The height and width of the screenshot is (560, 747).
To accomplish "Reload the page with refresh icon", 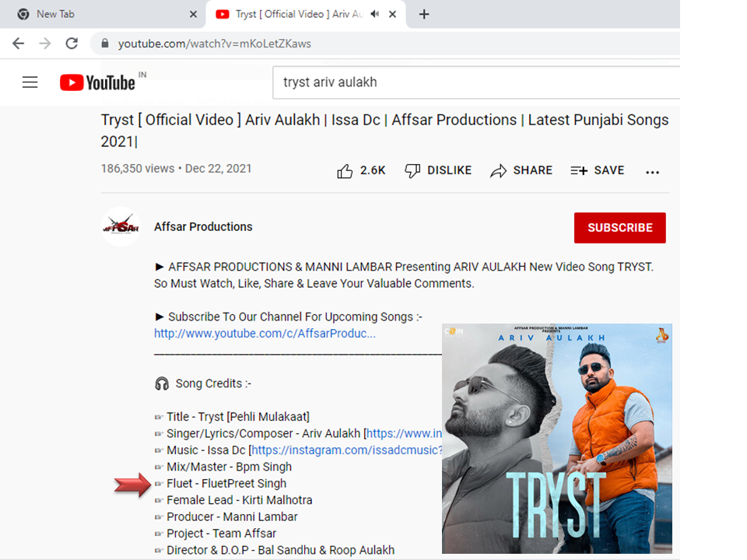I will 72,44.
